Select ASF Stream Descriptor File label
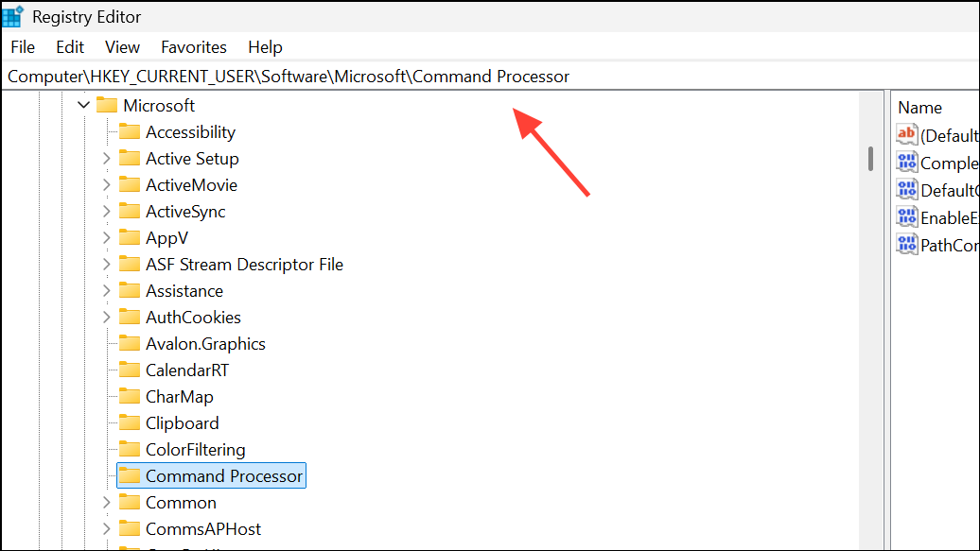 244,265
